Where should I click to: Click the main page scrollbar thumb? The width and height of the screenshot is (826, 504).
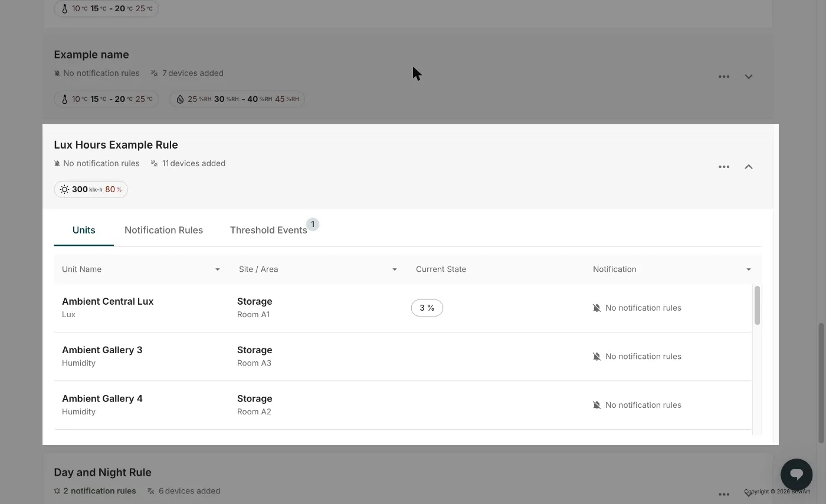point(821,383)
